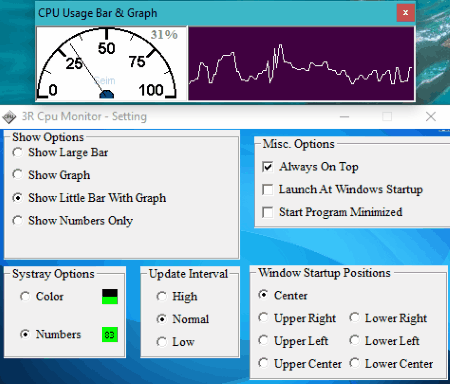
Task: Click the green numbers preview swatch
Action: tap(110, 334)
